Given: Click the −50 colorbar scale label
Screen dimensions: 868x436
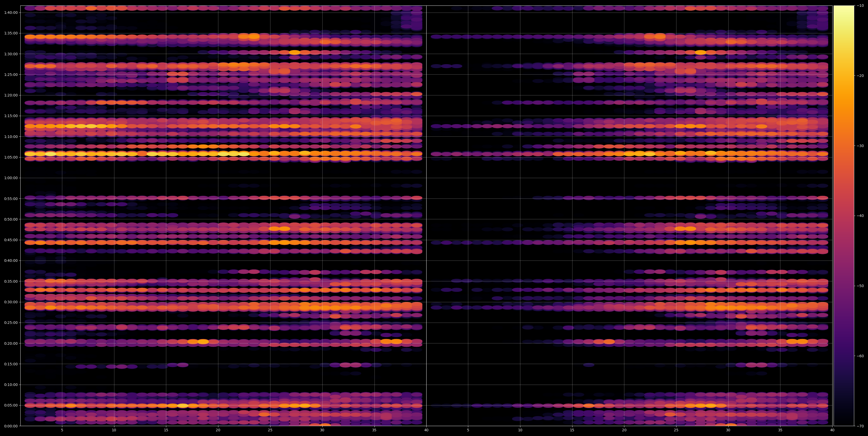Looking at the screenshot, I should pos(860,286).
